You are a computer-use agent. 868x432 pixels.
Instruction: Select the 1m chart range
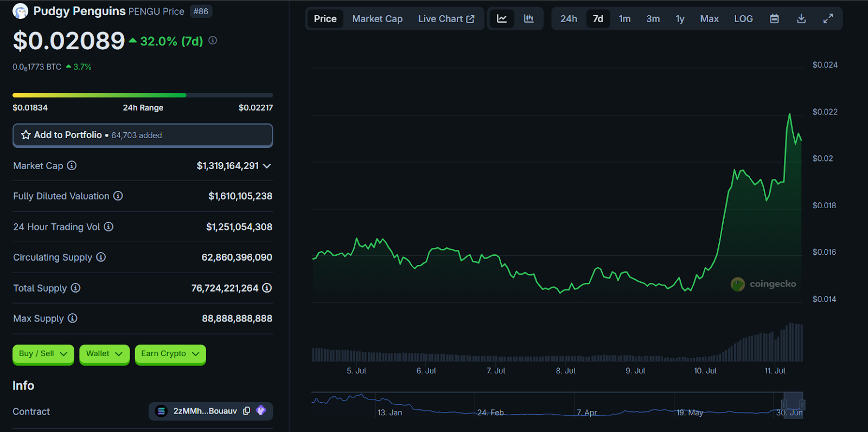[624, 18]
